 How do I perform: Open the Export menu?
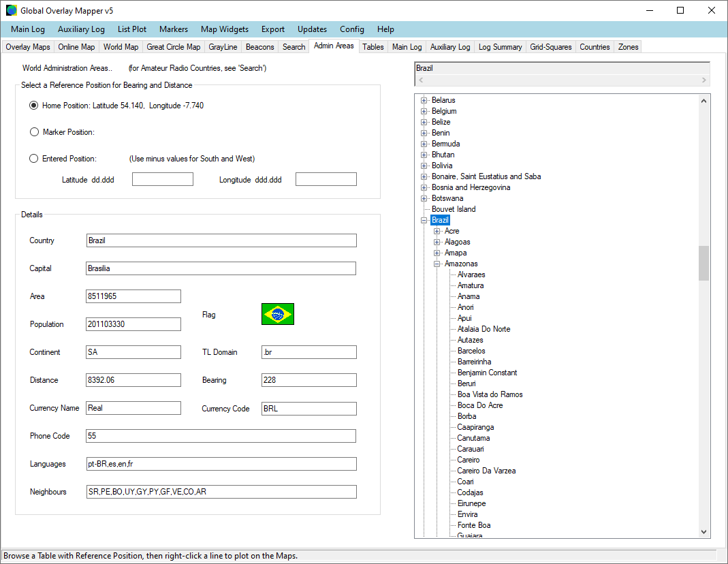tap(273, 29)
